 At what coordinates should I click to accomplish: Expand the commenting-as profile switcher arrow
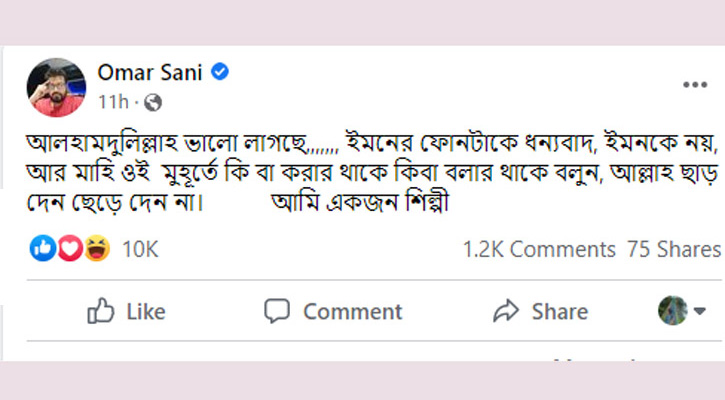point(702,311)
